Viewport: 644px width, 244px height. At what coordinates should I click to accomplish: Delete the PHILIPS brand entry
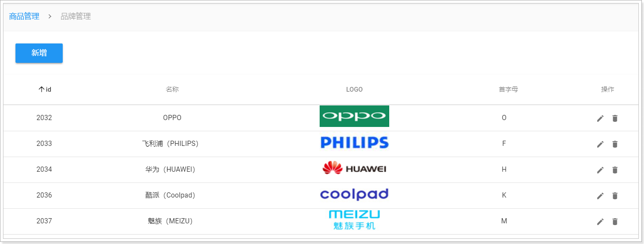coord(615,144)
